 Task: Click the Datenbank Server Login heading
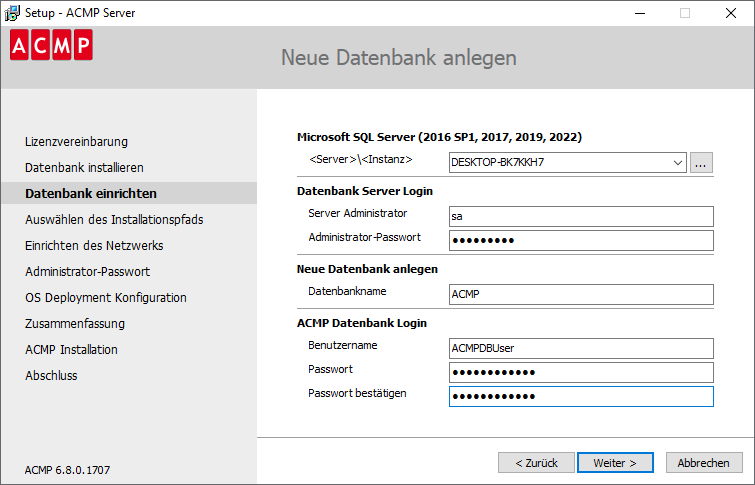(365, 191)
